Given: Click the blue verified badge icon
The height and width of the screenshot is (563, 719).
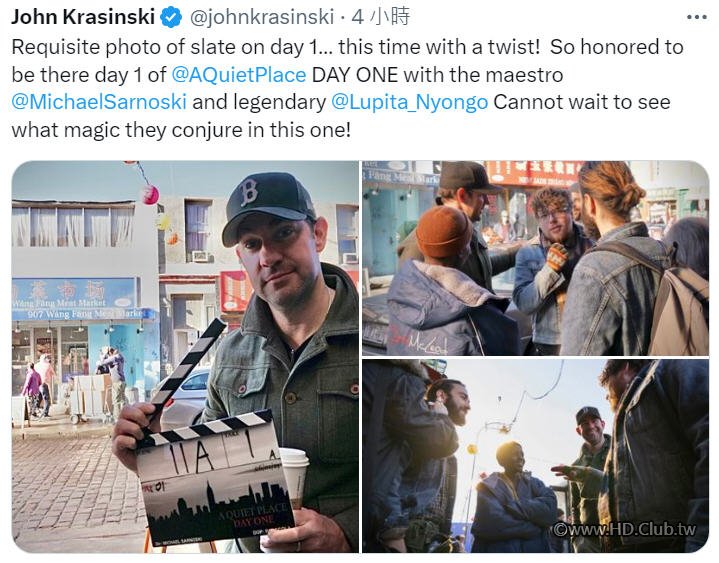Looking at the screenshot, I should 171,17.
